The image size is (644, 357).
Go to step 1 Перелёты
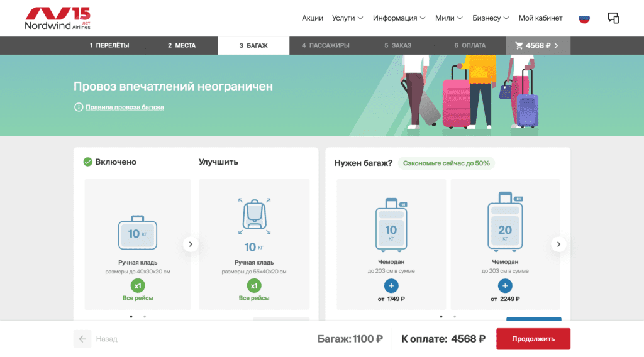point(109,45)
